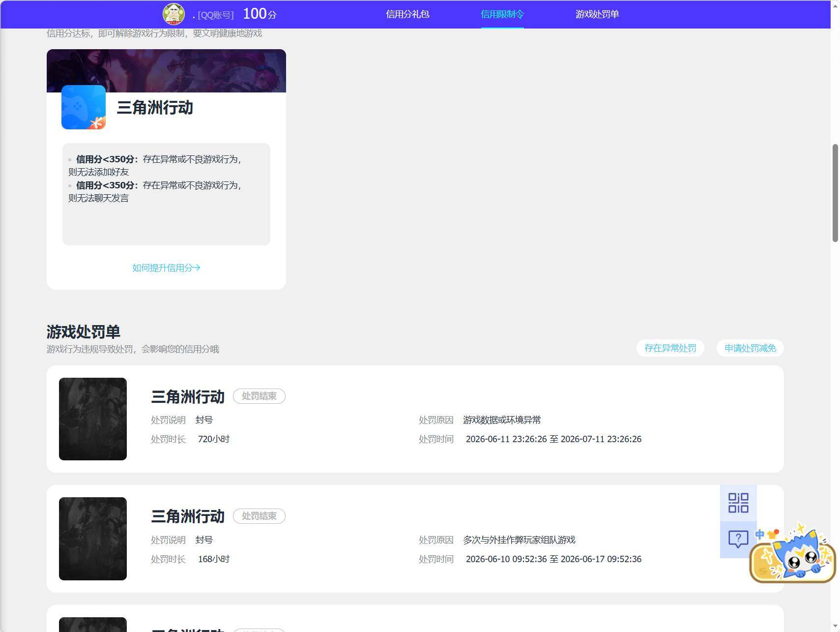Click the 处罚结束 badge on the 168小时 card
Image resolution: width=840 pixels, height=632 pixels.
[259, 516]
